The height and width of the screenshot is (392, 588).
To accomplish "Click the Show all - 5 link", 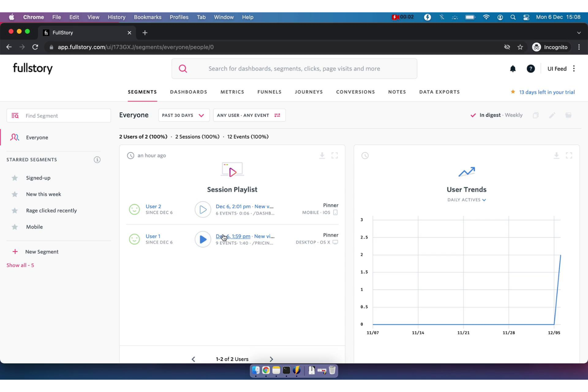I will pyautogui.click(x=20, y=265).
